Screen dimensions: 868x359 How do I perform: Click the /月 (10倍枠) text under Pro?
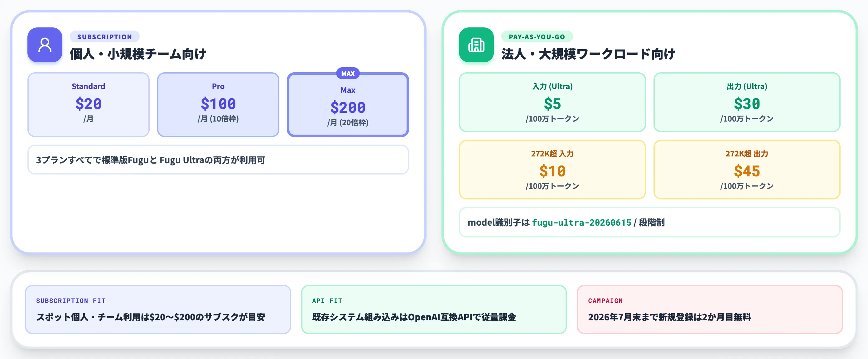coord(218,119)
